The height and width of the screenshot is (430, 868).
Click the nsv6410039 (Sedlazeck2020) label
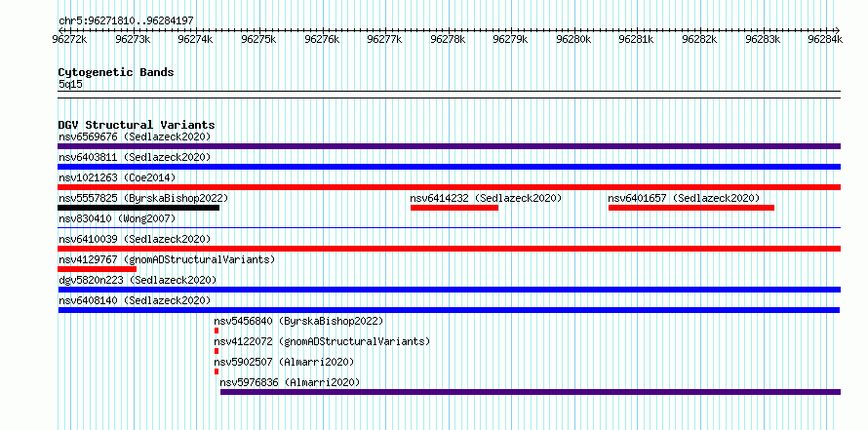[x=135, y=239]
